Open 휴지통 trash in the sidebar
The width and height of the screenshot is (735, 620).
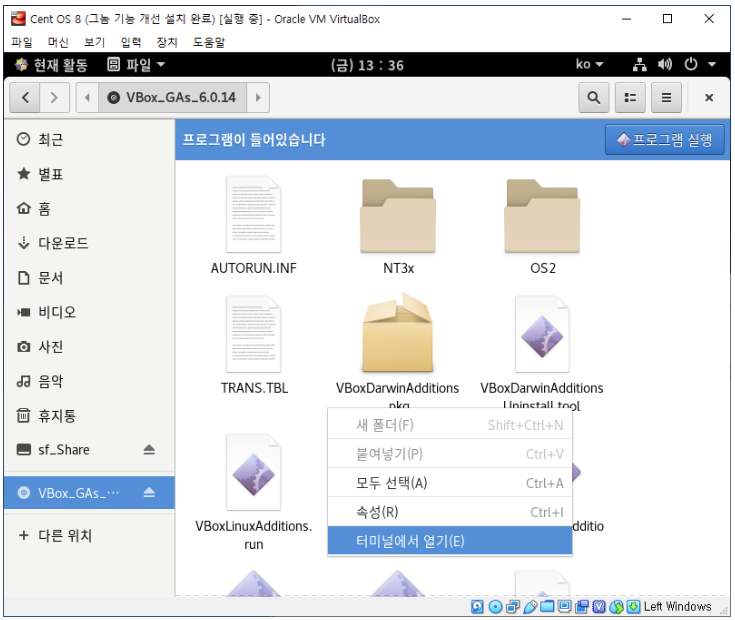pos(89,415)
